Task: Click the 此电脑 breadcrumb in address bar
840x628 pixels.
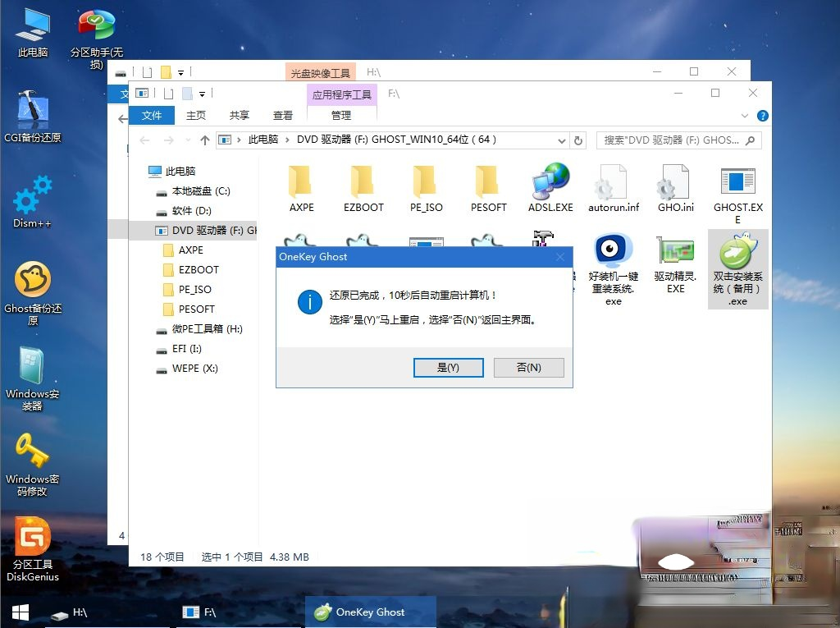Action: click(x=263, y=140)
